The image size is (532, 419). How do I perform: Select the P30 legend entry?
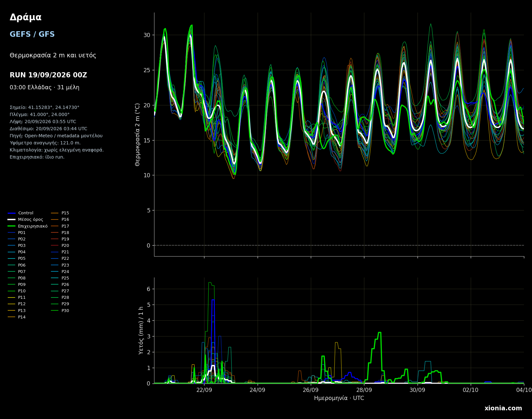pos(60,311)
